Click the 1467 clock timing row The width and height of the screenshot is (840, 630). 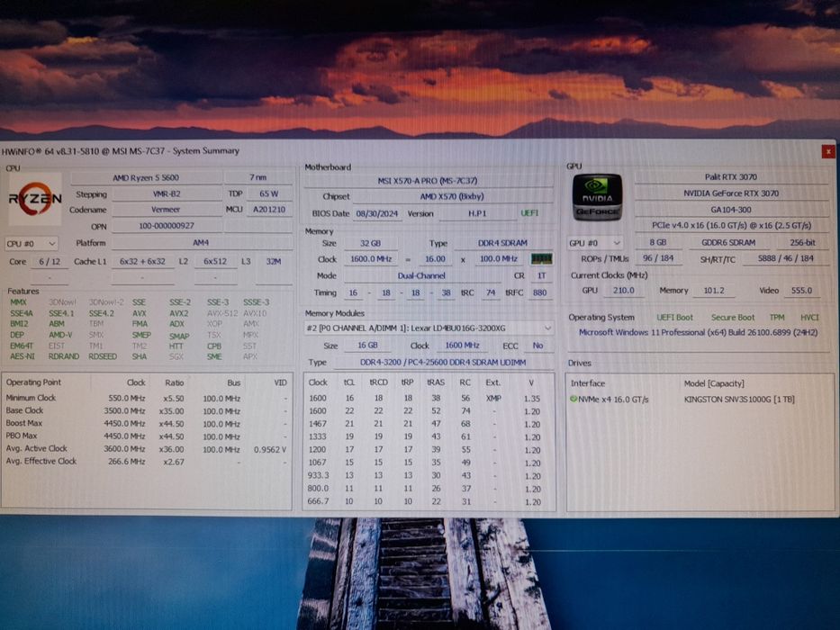[429, 424]
